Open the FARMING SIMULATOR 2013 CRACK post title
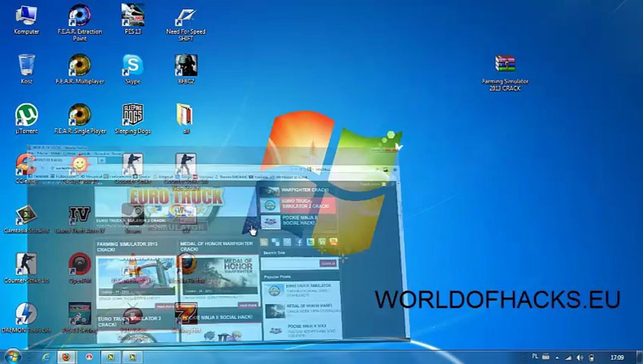Screen dimensions: 643x364 127,247
